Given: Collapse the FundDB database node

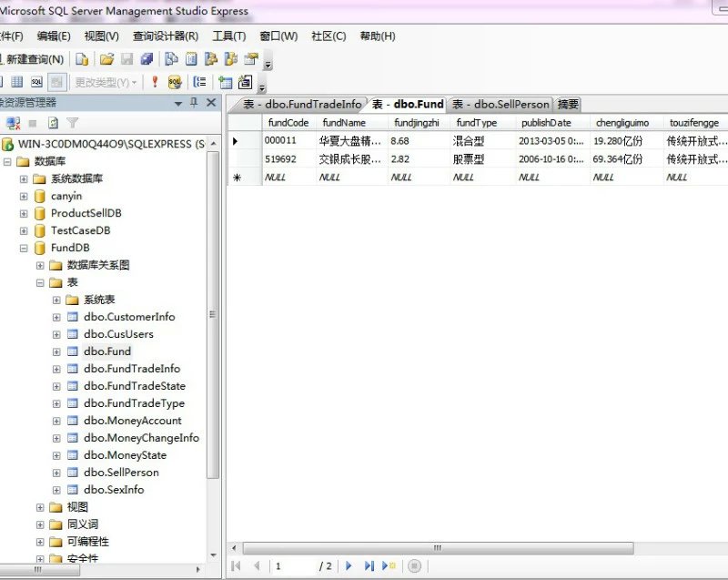Looking at the screenshot, I should tap(24, 249).
